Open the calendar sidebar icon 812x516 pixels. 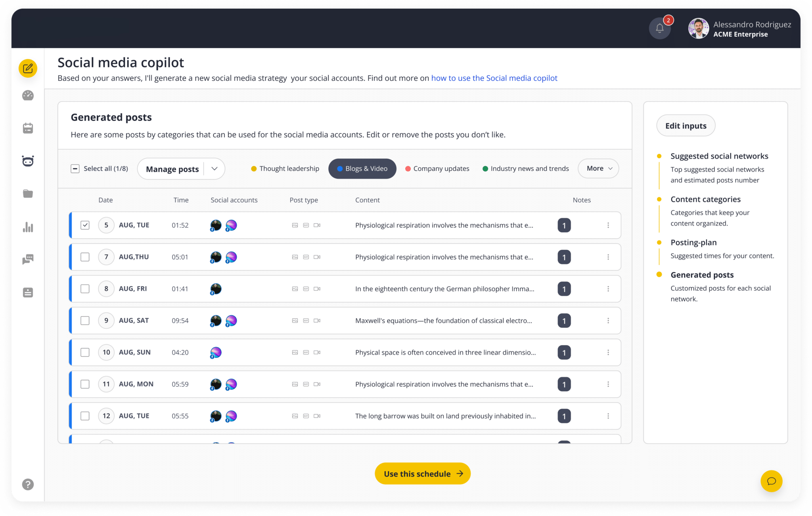28,128
